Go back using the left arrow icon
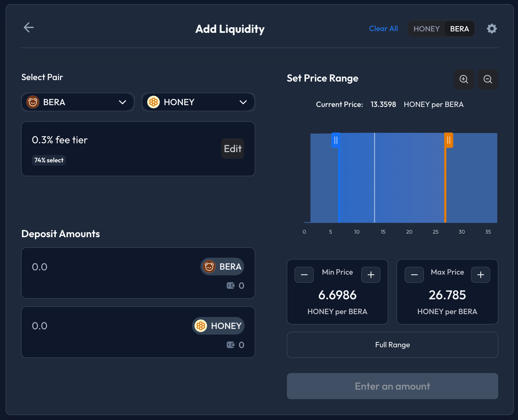 [x=29, y=27]
